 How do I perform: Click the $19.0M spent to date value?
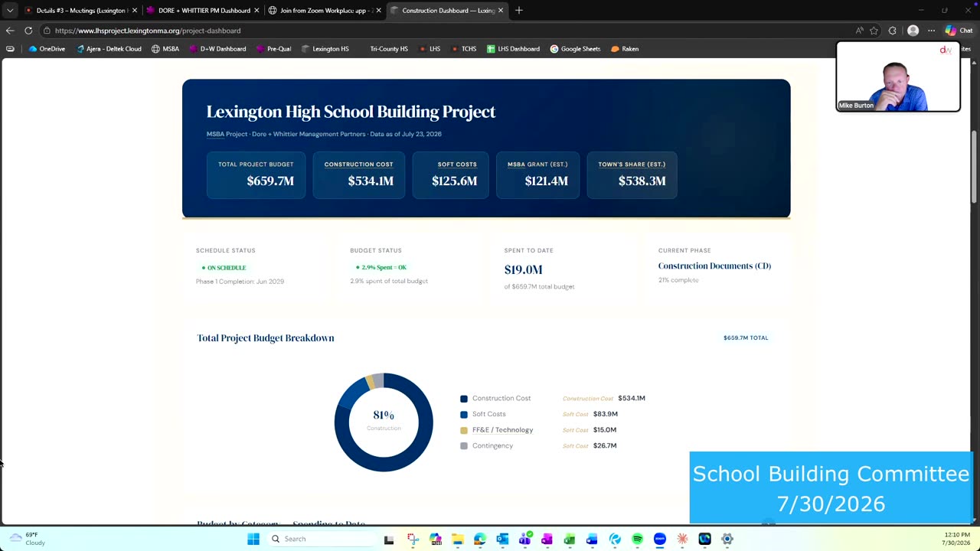point(523,269)
